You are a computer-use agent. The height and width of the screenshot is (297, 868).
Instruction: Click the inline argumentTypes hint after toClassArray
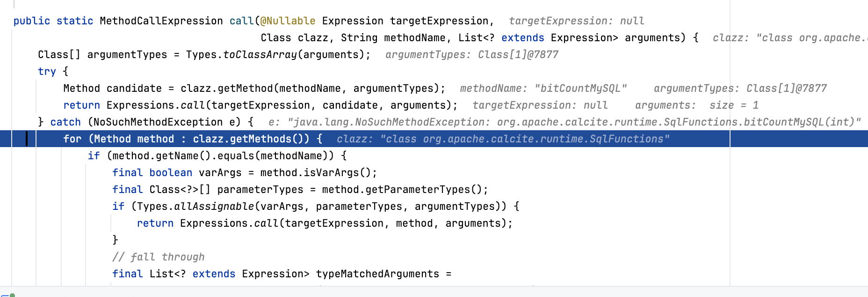[471, 55]
